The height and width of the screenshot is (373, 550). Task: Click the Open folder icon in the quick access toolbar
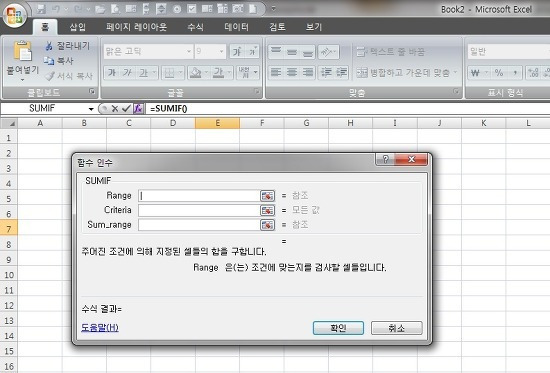(x=100, y=9)
